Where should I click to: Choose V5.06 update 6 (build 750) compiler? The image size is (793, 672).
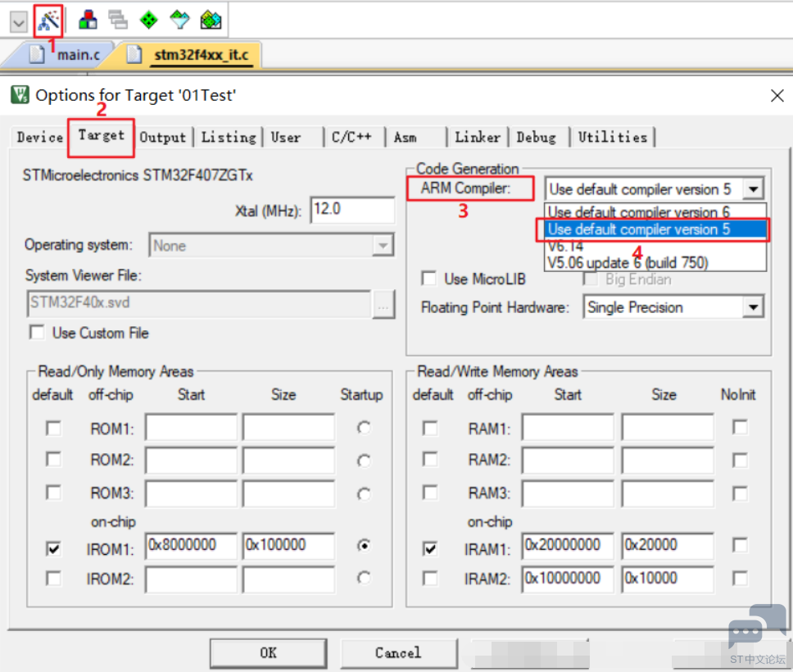(627, 262)
